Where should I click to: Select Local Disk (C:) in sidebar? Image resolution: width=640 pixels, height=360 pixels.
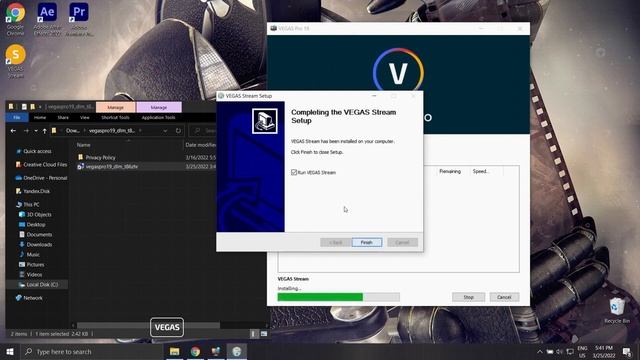(x=42, y=284)
